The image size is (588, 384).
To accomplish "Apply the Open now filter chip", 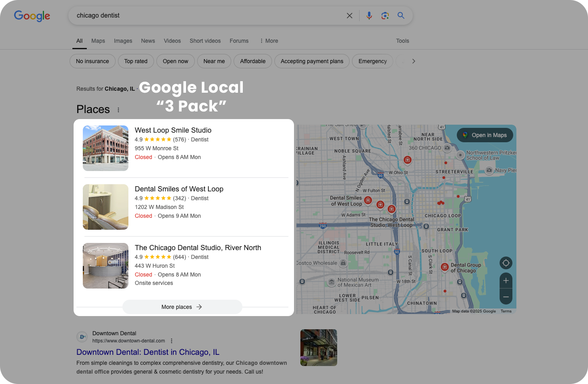I will pos(176,61).
